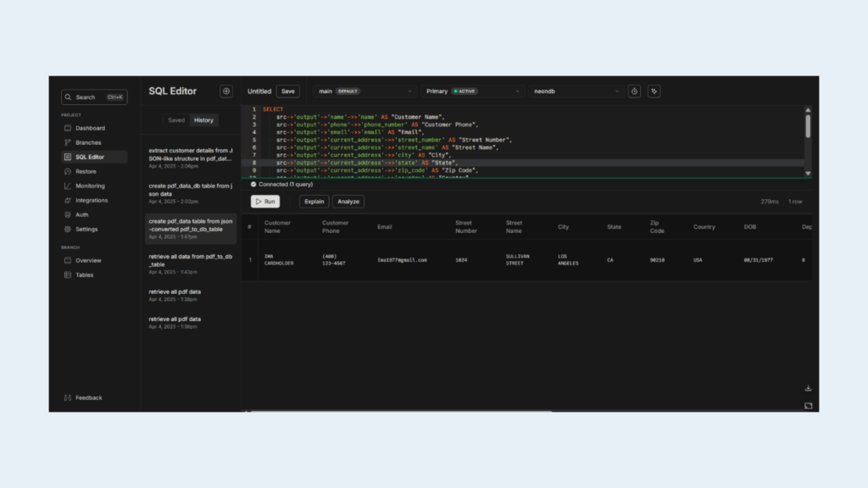Image resolution: width=868 pixels, height=488 pixels.
Task: Click the Explain button
Action: [314, 202]
